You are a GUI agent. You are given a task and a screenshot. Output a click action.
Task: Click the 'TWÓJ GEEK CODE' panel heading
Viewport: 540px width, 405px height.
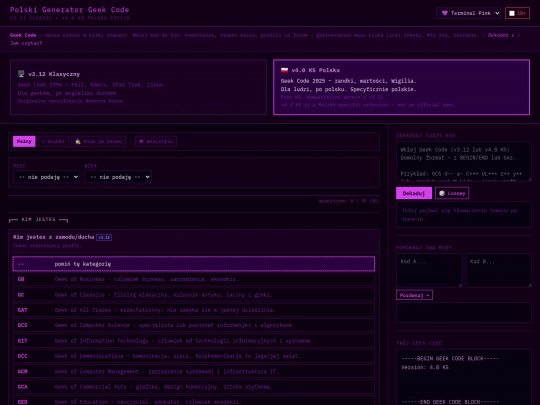click(419, 343)
